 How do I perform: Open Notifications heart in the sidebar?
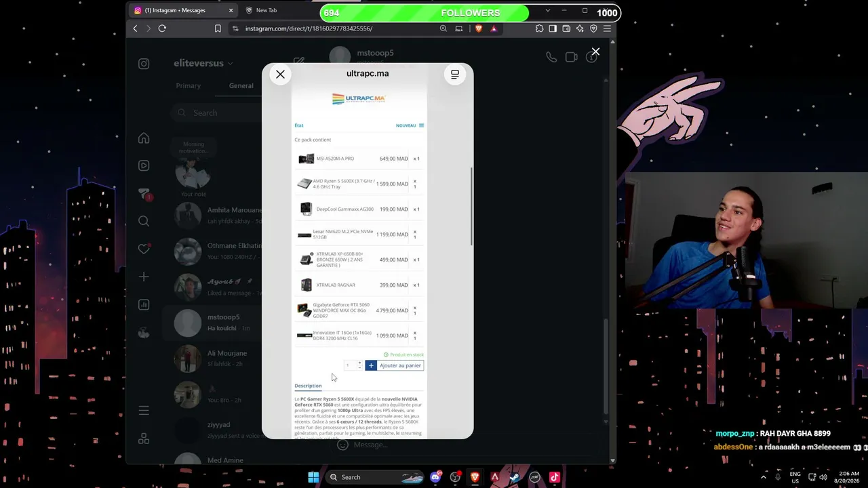coord(144,249)
